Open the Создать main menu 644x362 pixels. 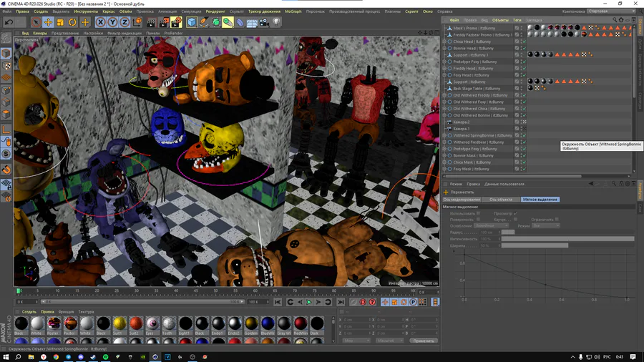[41, 11]
